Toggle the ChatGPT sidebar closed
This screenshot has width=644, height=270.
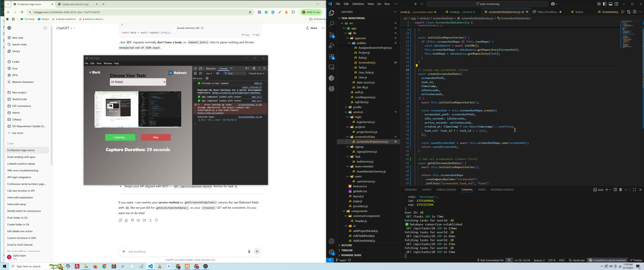click(45, 28)
